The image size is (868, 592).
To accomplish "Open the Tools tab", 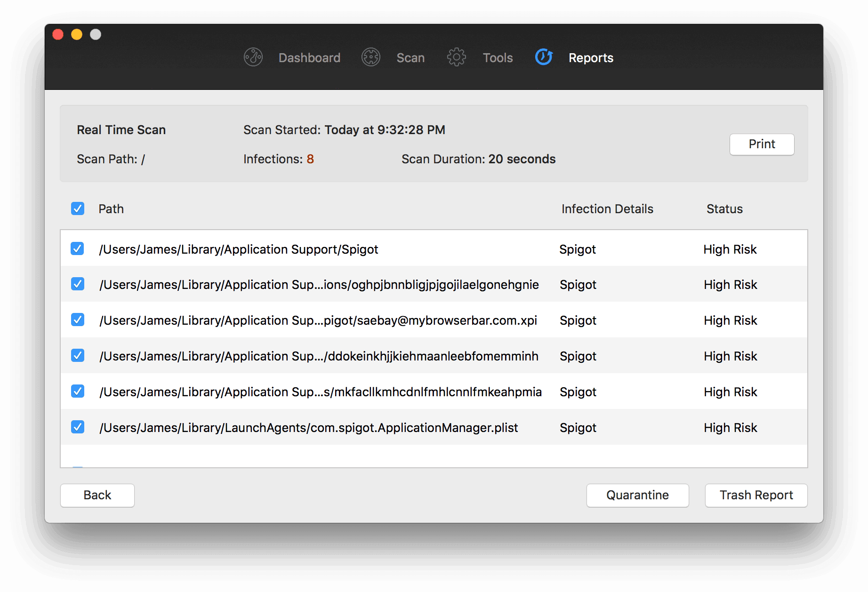I will tap(497, 58).
